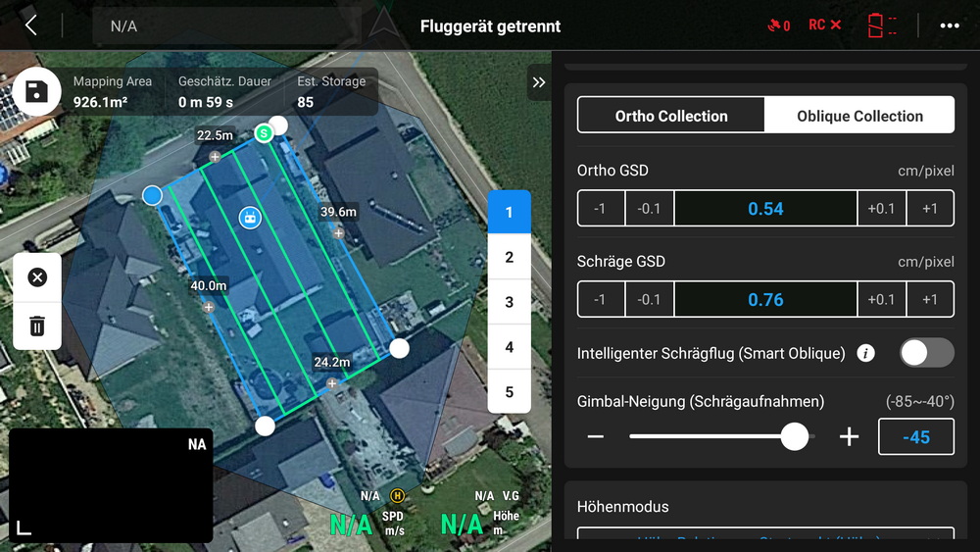Increase Ortho GSD by 0.1

click(x=881, y=208)
